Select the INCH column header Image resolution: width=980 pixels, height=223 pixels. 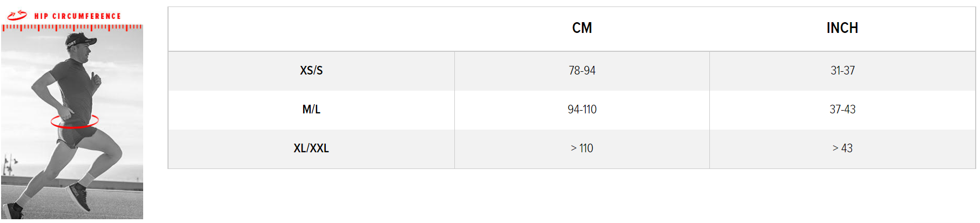(x=842, y=28)
